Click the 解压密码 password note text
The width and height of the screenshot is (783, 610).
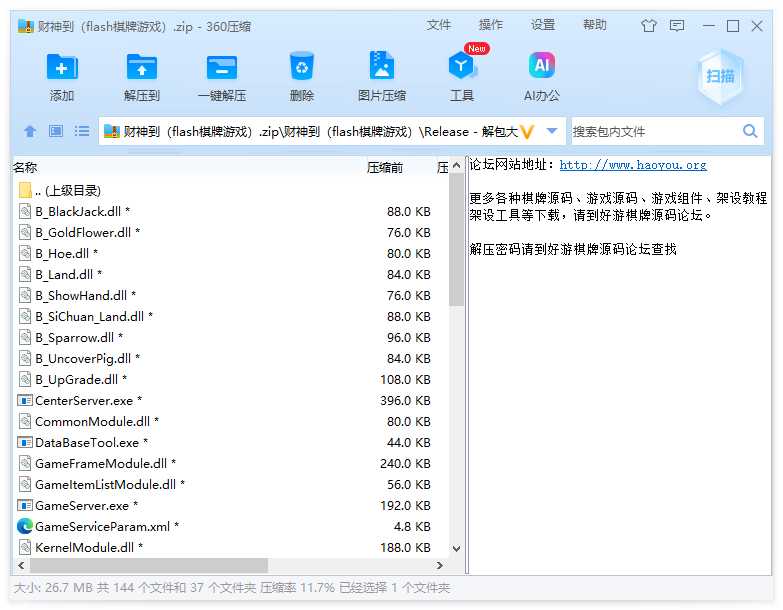(573, 249)
